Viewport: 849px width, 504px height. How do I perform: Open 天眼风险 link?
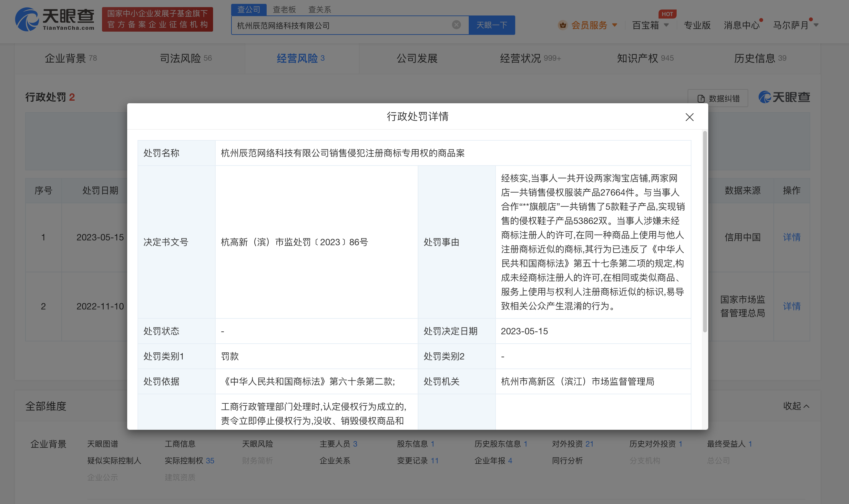tap(257, 444)
